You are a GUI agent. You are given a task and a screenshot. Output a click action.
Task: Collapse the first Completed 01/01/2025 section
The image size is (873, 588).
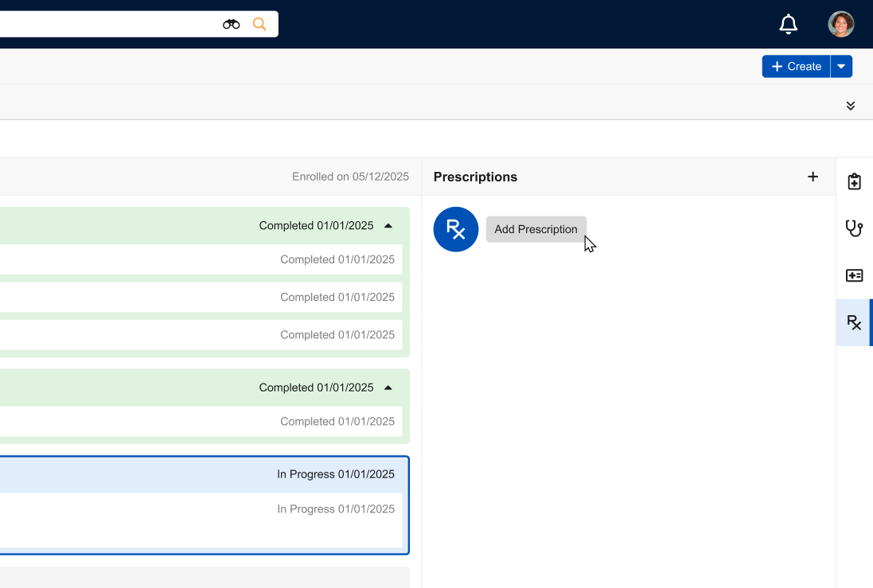pyautogui.click(x=388, y=226)
